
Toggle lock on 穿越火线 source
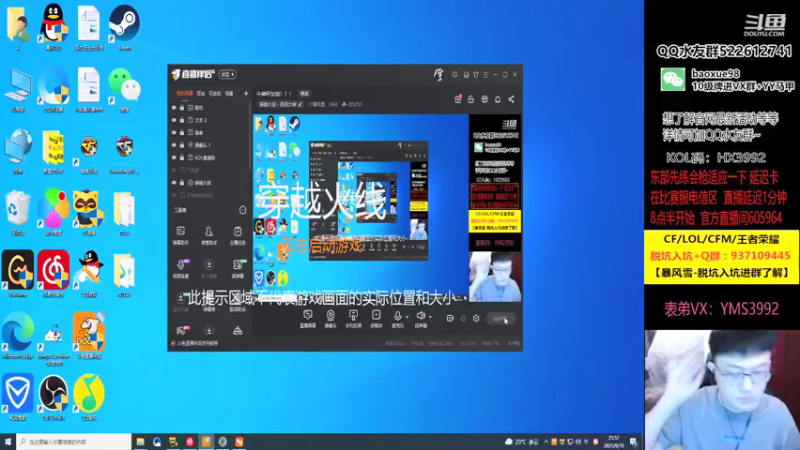[x=182, y=182]
